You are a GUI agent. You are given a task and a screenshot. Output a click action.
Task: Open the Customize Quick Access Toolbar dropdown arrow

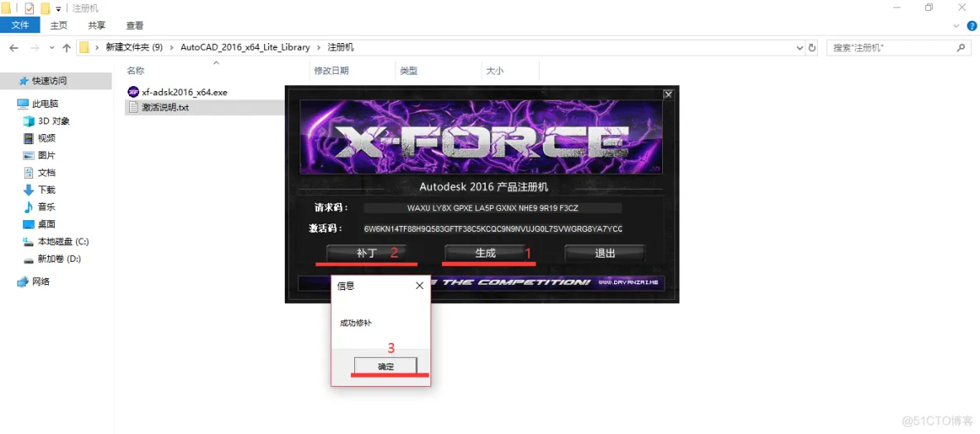point(58,9)
